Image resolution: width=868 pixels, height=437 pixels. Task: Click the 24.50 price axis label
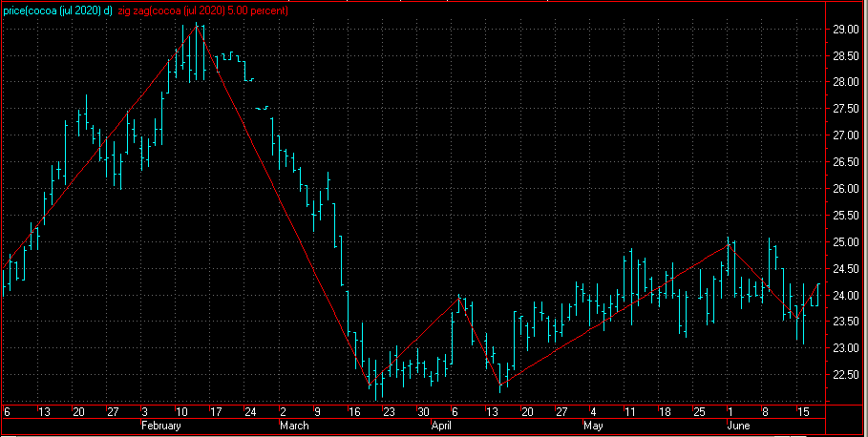846,269
